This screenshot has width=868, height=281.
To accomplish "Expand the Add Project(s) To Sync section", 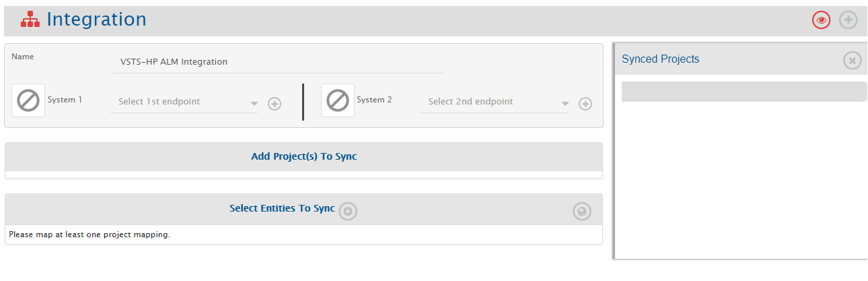I will 303,156.
